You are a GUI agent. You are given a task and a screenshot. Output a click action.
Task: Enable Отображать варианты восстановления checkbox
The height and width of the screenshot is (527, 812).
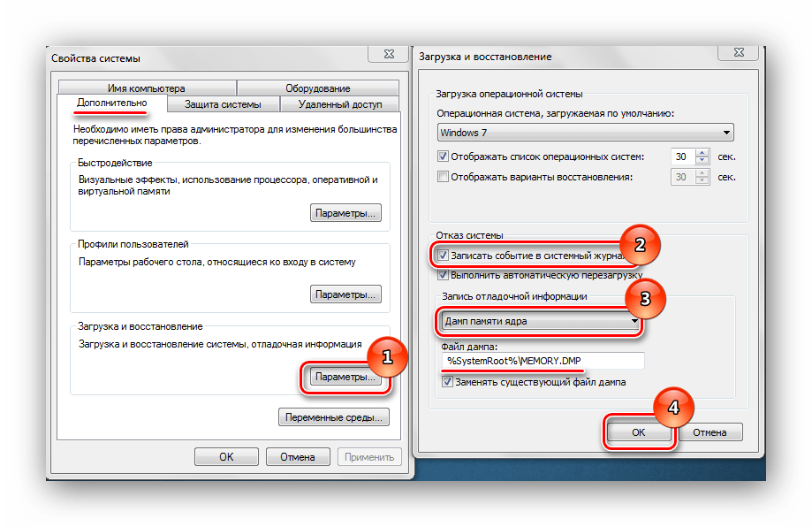coord(443,177)
